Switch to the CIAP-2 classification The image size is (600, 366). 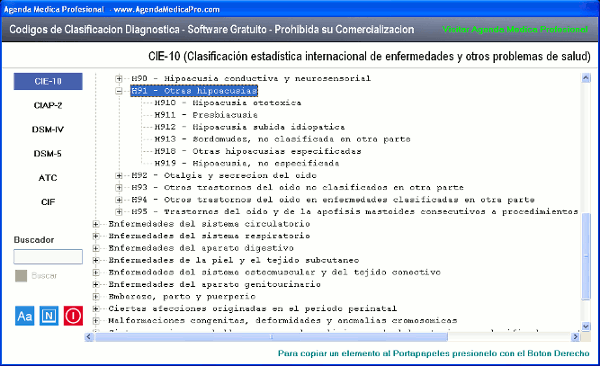[x=48, y=105]
